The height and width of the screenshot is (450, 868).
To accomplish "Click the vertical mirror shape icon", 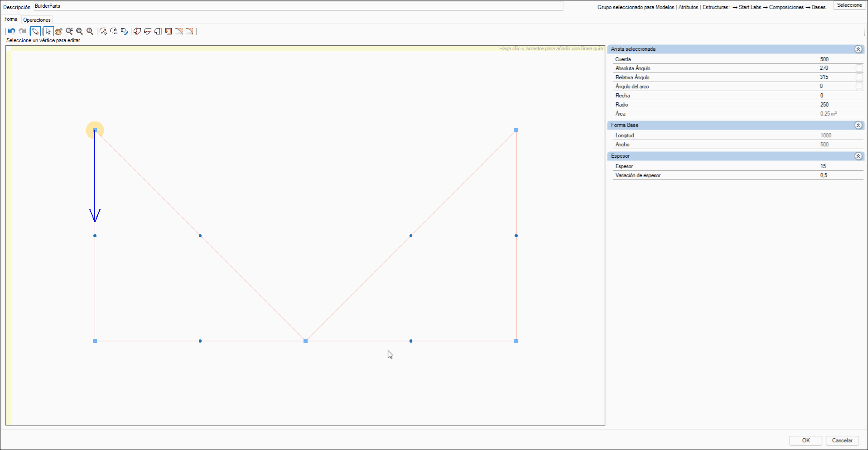I will point(137,31).
